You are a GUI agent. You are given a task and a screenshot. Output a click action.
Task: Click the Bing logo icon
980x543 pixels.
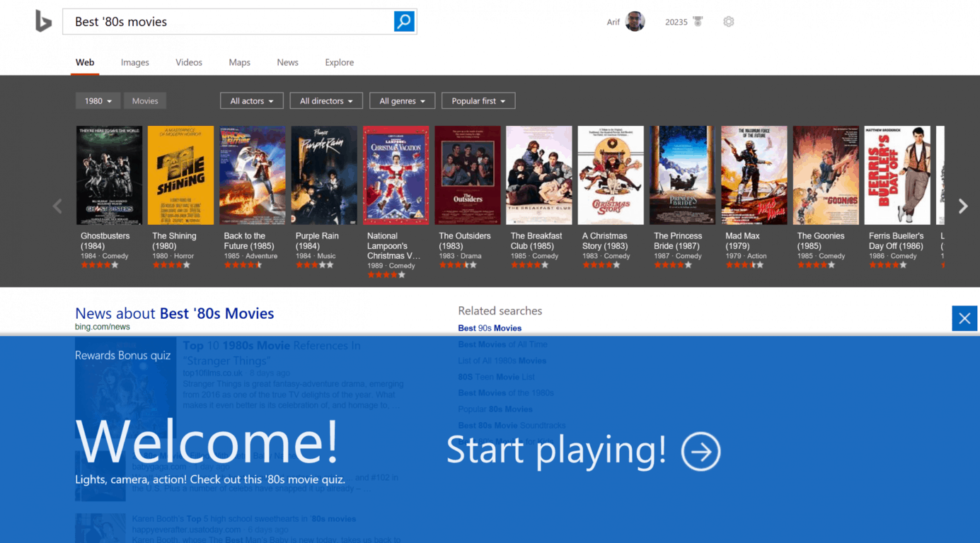coord(43,22)
